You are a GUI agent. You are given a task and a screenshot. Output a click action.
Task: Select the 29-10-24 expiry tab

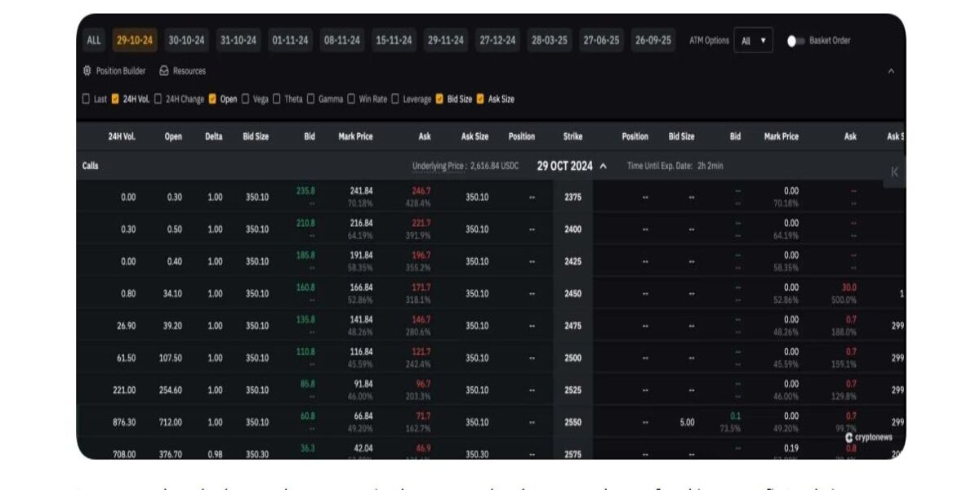coord(135,40)
